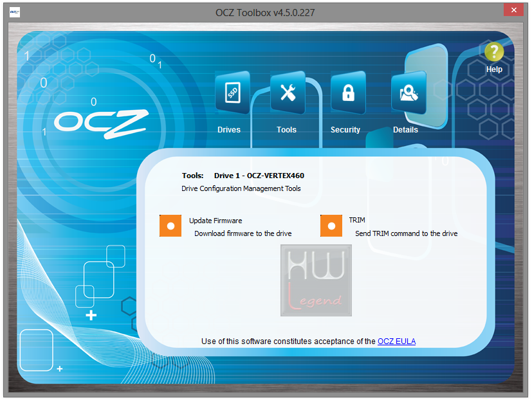Viewport: 532px width, 400px height.
Task: Select the Drives label
Action: 229,130
